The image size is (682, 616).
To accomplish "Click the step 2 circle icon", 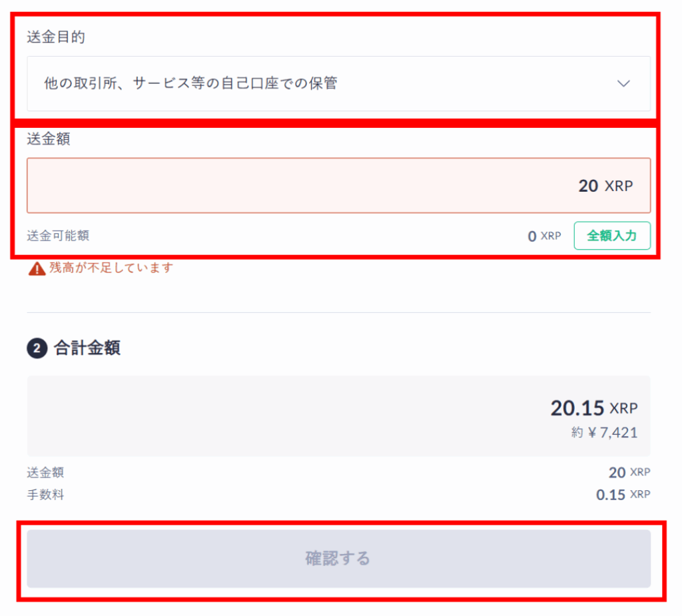I will click(x=36, y=348).
